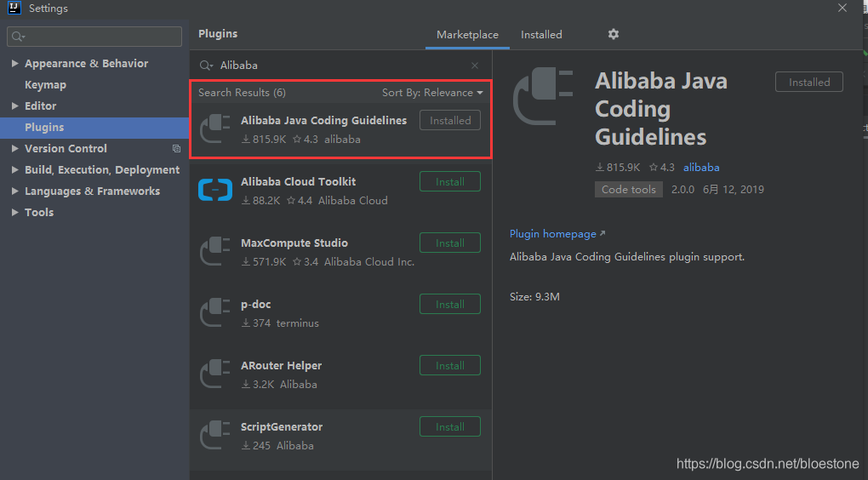The height and width of the screenshot is (480, 868).
Task: Click the Search Results (6) label
Action: tap(242, 93)
